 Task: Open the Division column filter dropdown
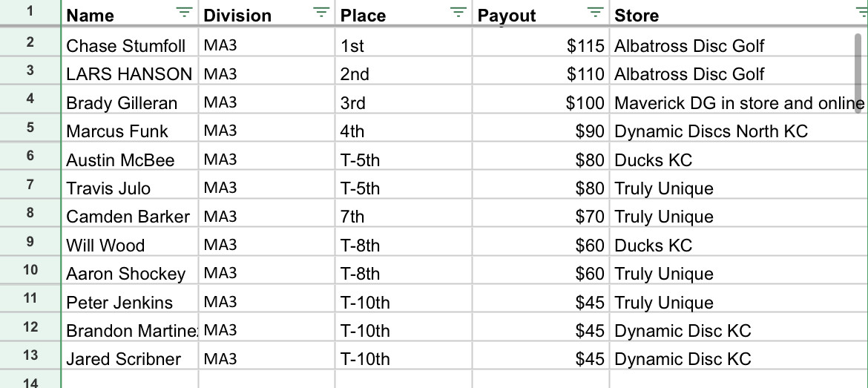pos(320,12)
